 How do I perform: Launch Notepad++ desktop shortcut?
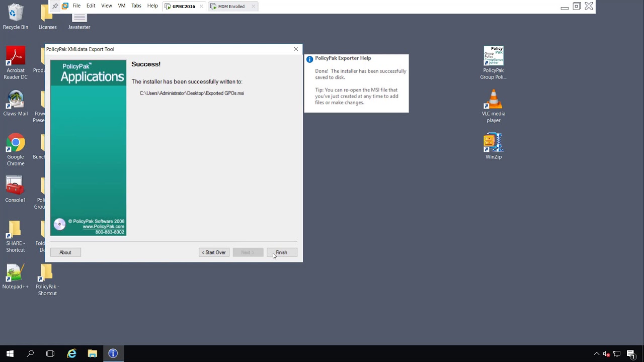[15, 277]
